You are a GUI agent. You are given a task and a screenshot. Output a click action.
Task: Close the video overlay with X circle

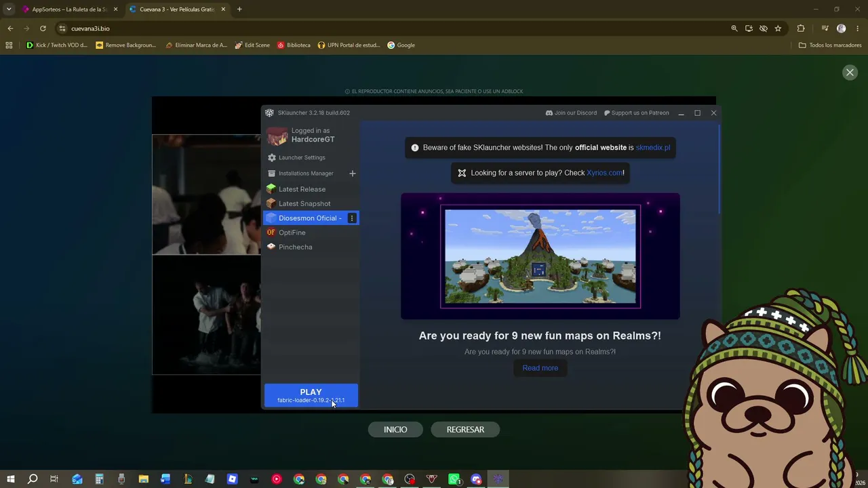[850, 73]
